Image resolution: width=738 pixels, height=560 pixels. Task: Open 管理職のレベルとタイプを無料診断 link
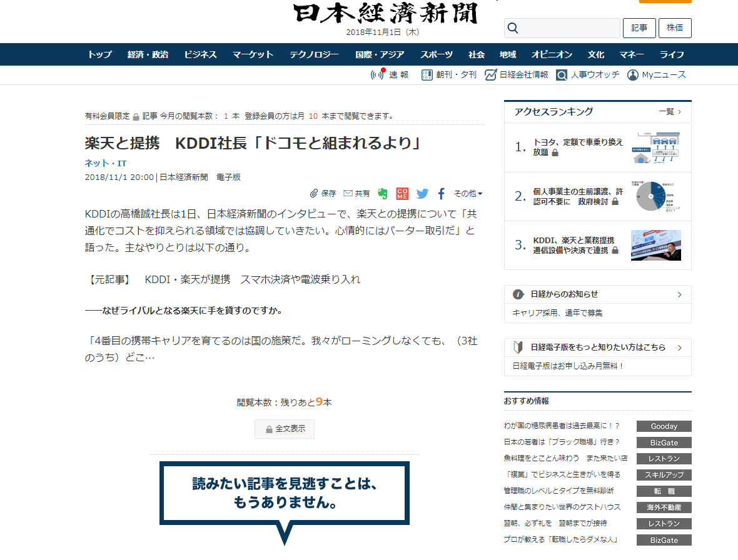[559, 491]
